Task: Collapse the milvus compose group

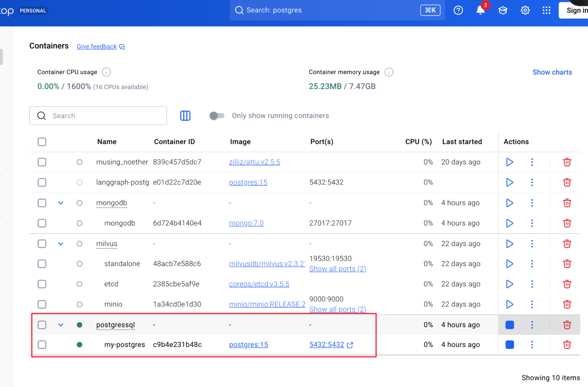Action: pos(61,244)
